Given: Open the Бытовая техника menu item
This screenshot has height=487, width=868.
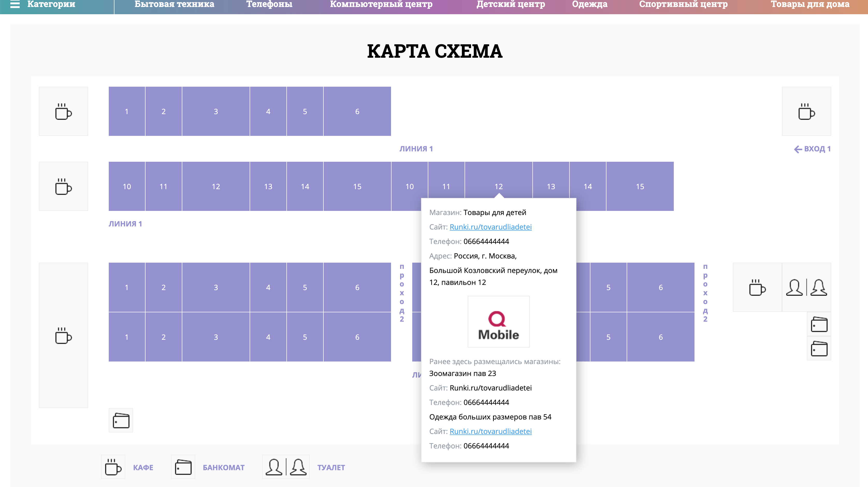Looking at the screenshot, I should (174, 4).
